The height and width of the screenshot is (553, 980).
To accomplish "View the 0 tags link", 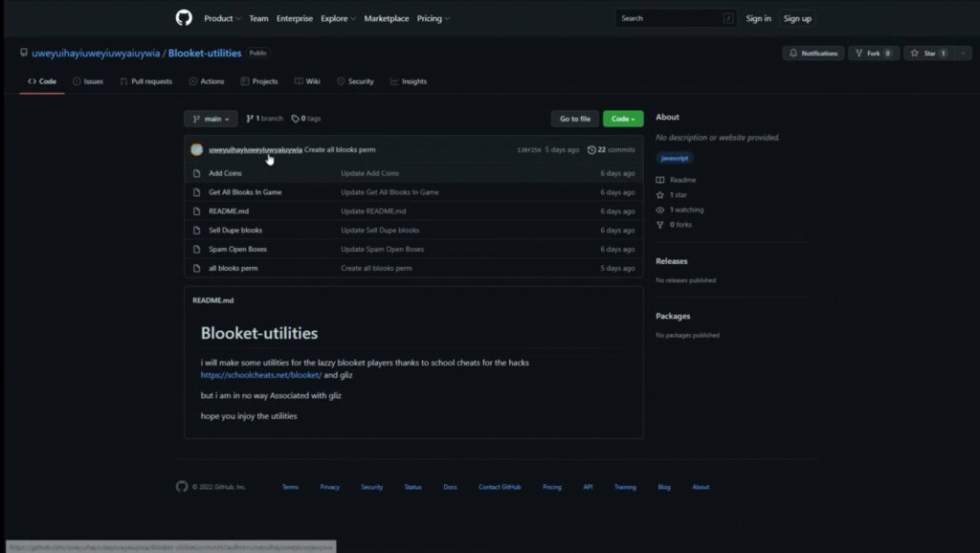I will pyautogui.click(x=306, y=119).
